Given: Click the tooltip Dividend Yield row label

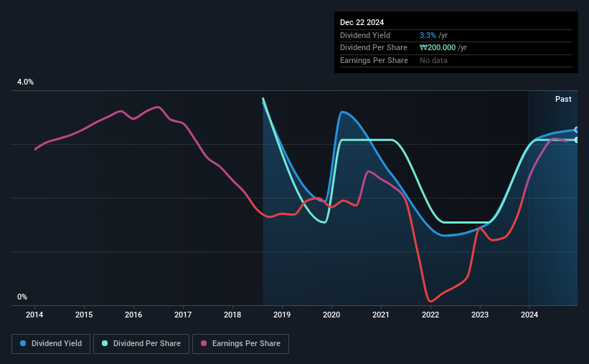Looking at the screenshot, I should (365, 35).
